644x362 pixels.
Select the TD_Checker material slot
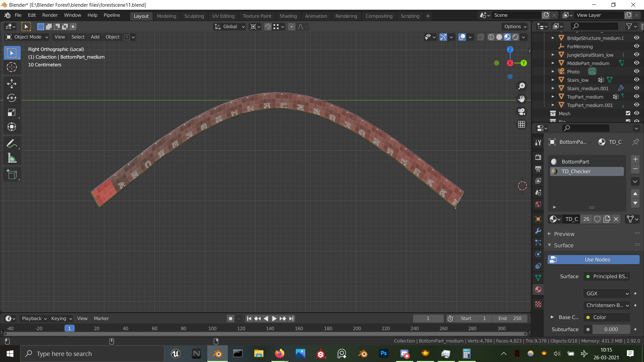(587, 172)
